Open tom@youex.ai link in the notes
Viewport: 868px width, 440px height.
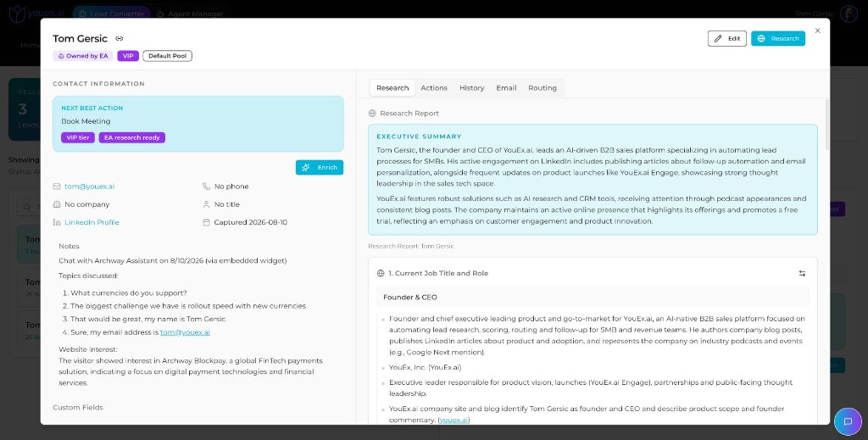coord(185,332)
